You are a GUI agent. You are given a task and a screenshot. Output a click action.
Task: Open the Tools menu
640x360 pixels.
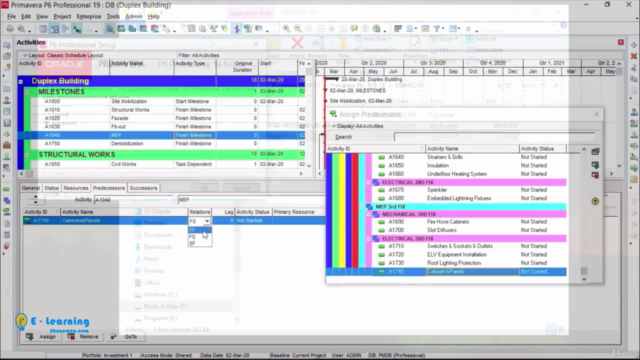[x=113, y=16]
